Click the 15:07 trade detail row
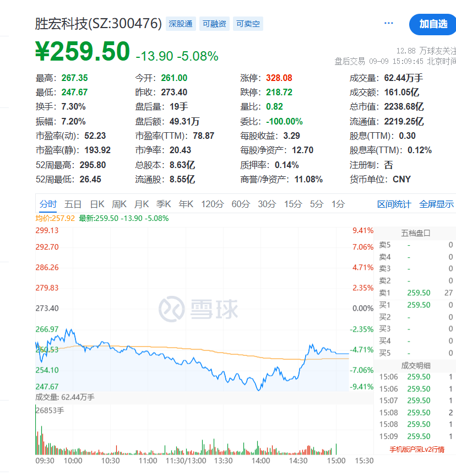This screenshot has width=456, height=476. [x=416, y=401]
